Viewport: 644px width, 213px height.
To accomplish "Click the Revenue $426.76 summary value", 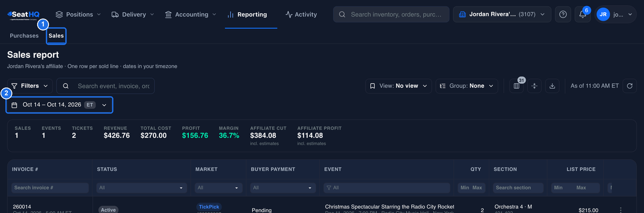I will pyautogui.click(x=117, y=136).
